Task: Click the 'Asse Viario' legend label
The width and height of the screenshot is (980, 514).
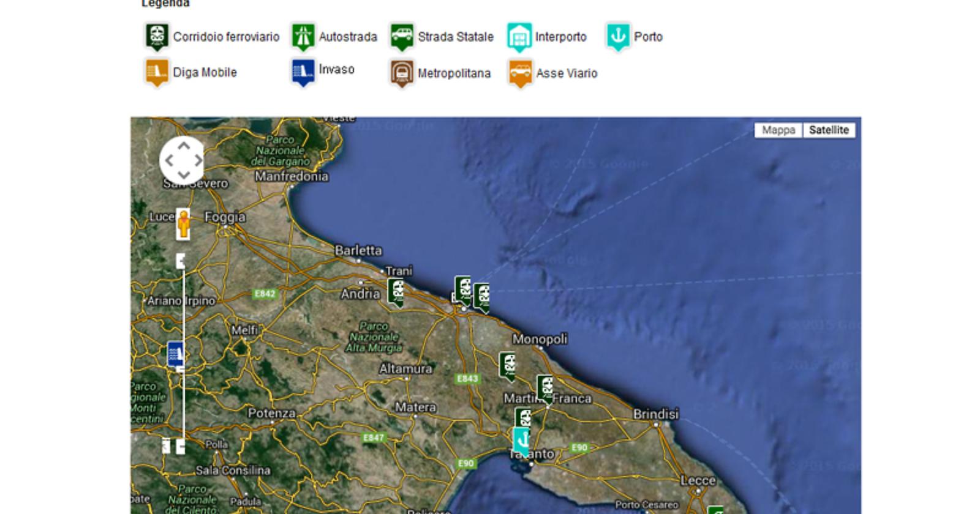Action: pos(567,73)
